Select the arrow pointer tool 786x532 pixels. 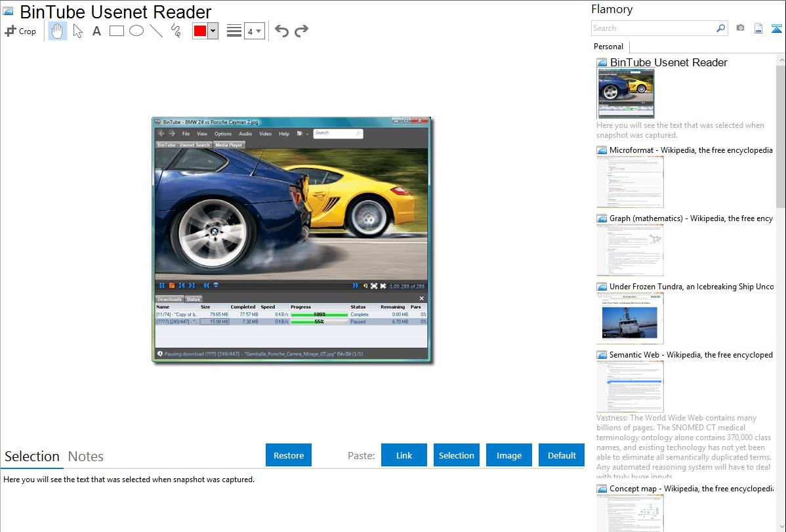coord(77,31)
